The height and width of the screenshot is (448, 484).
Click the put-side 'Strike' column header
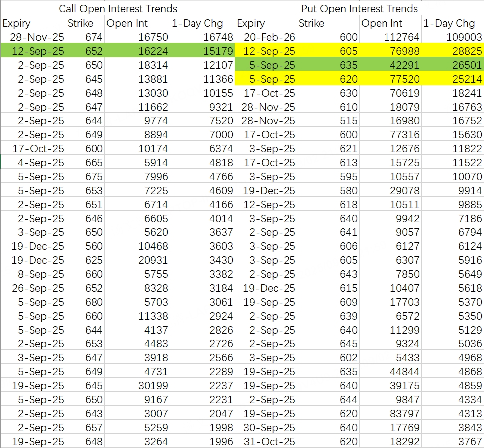point(328,23)
